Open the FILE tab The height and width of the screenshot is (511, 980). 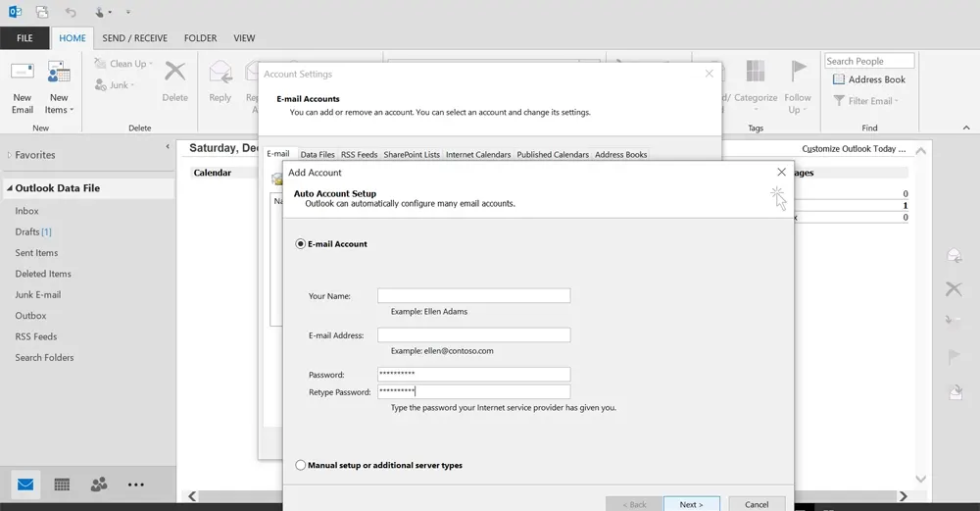pyautogui.click(x=24, y=38)
